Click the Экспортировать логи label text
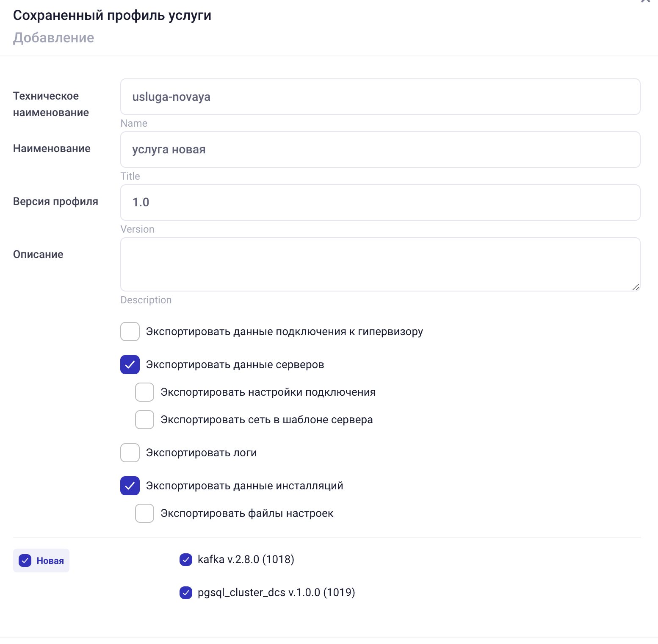Viewport: 658px width, 644px height. point(201,453)
